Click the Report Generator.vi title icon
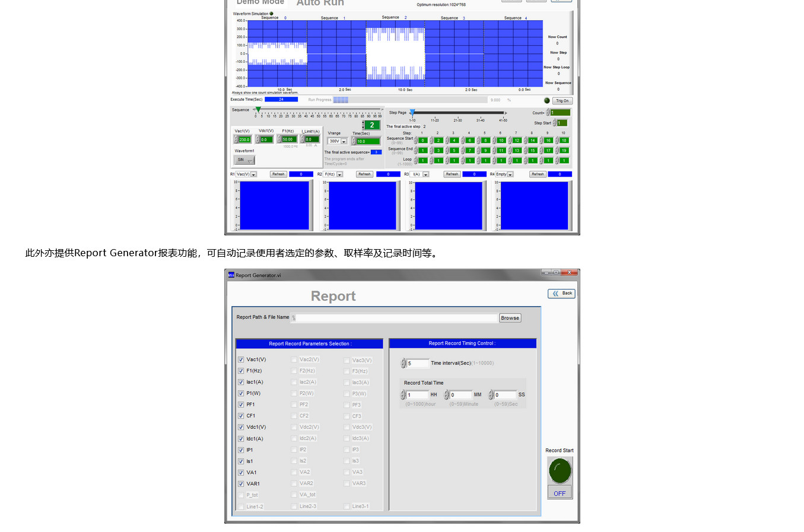Image resolution: width=804 pixels, height=532 pixels. [231, 275]
